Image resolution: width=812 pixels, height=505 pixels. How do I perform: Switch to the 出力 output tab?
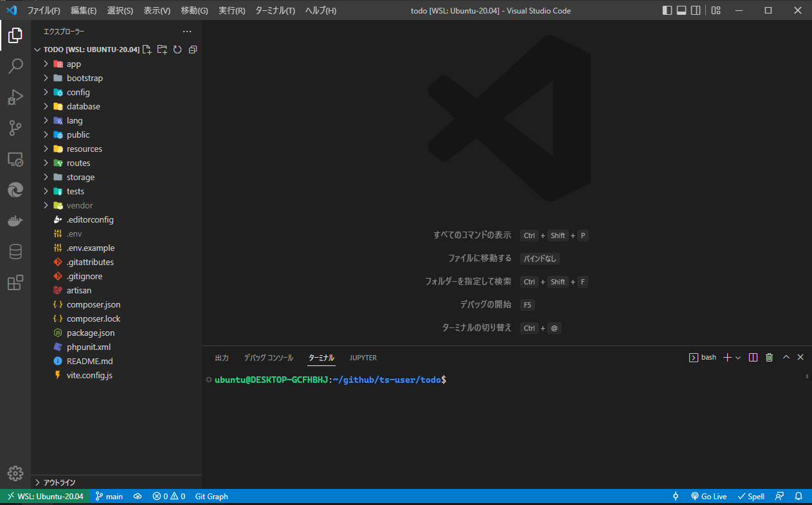[222, 357]
